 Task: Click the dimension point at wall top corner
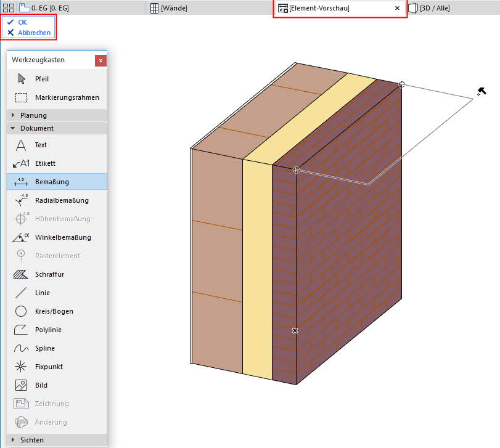[x=402, y=84]
